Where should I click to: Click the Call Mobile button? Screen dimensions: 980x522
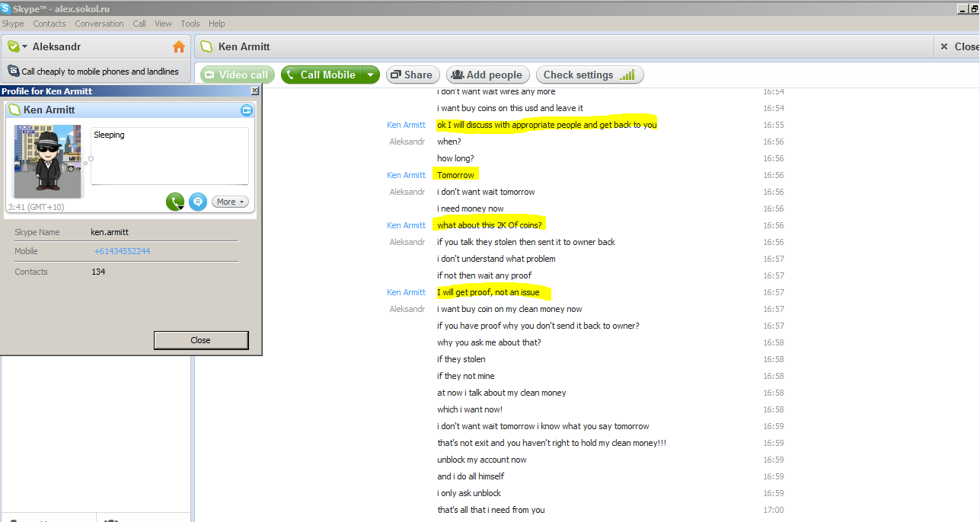[321, 75]
